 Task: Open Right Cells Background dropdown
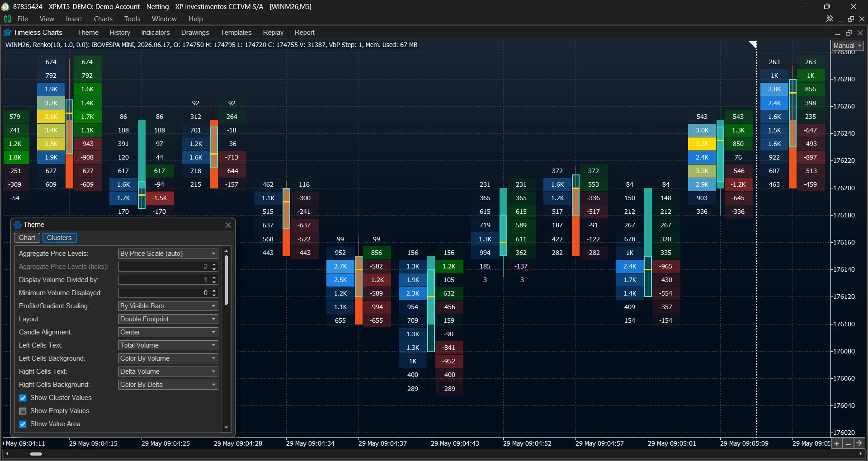click(x=168, y=385)
